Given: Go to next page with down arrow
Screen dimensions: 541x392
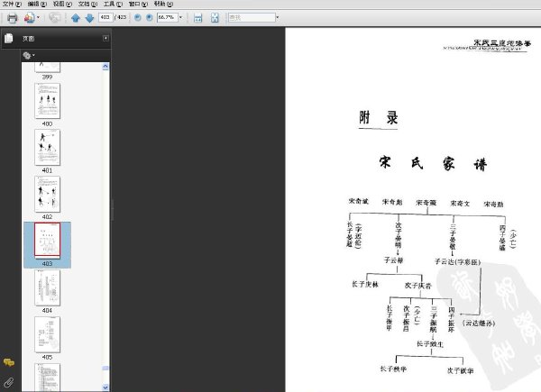Looking at the screenshot, I should click(89, 18).
